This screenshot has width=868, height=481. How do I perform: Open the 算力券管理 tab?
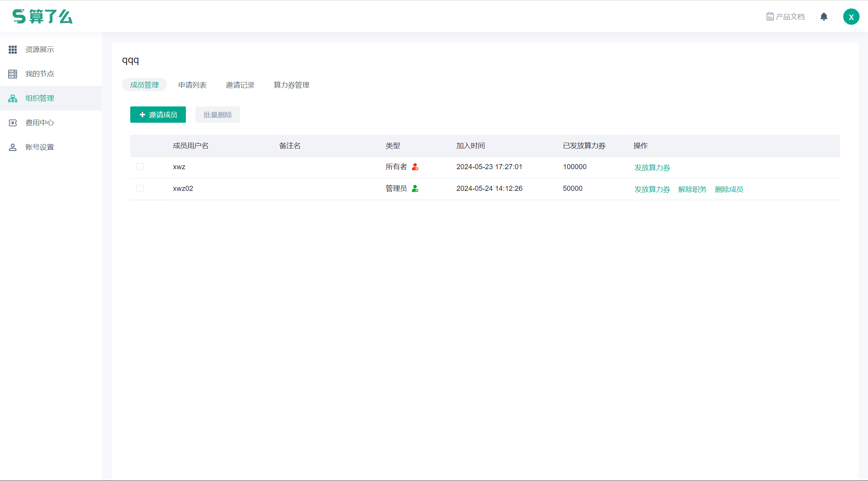pos(291,85)
